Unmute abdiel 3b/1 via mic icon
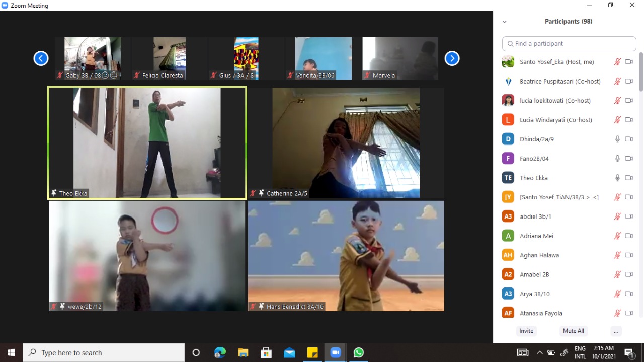Image resolution: width=644 pixels, height=362 pixels. tap(617, 216)
